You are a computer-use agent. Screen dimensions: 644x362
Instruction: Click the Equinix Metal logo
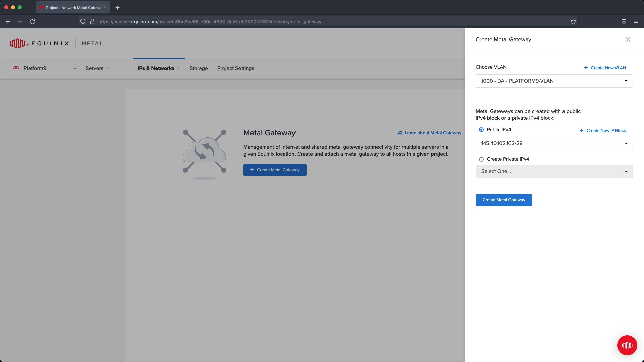(x=56, y=43)
